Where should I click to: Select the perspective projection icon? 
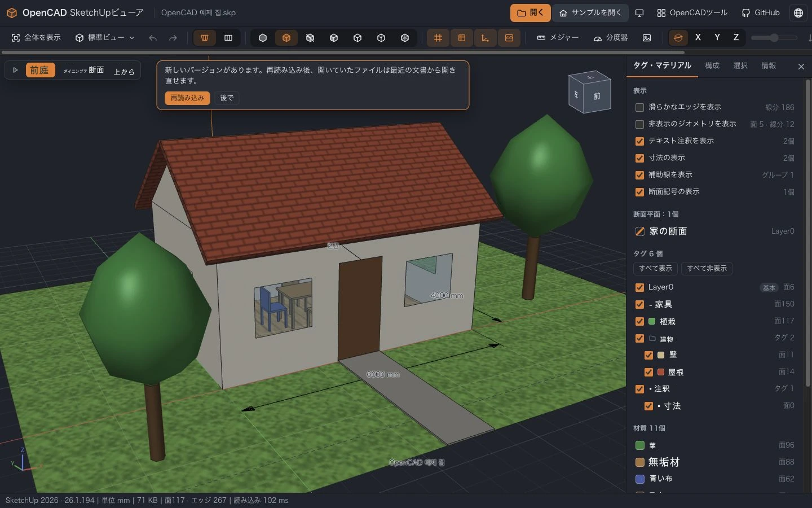tap(205, 38)
